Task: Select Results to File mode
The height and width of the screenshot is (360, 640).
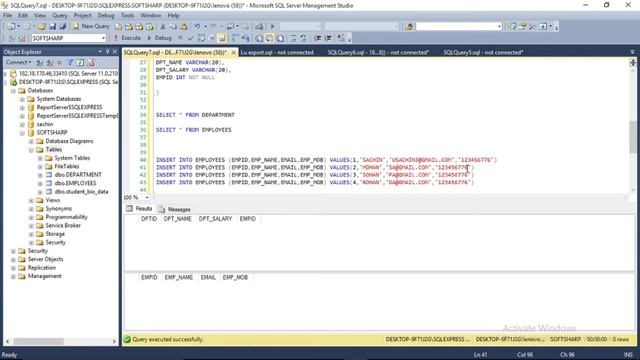Action: pyautogui.click(x=280, y=38)
